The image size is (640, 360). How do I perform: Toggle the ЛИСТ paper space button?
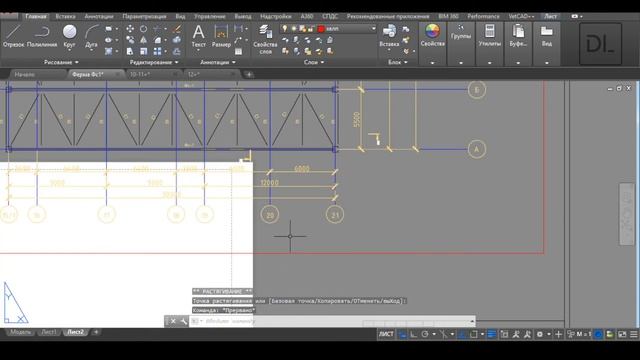[386, 334]
